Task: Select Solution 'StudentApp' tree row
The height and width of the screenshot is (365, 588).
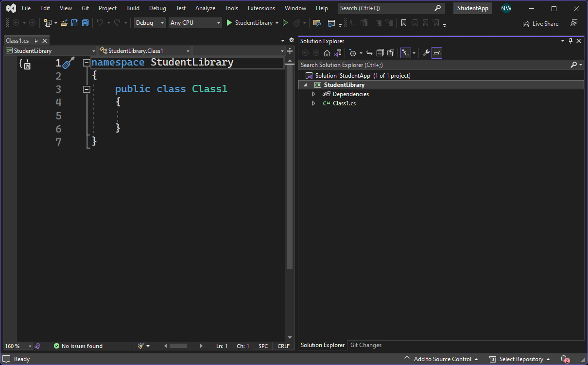Action: pyautogui.click(x=441, y=76)
